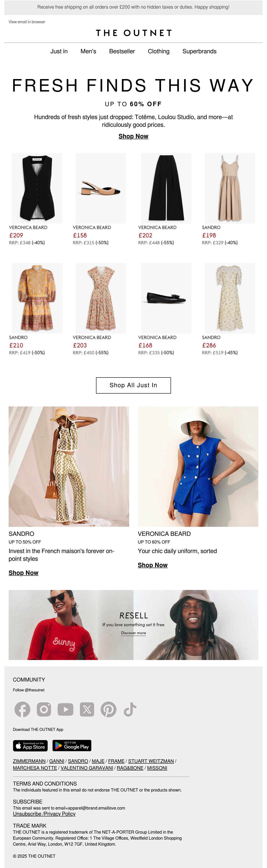Download app from App Store badge
The image size is (267, 868).
(x=30, y=746)
